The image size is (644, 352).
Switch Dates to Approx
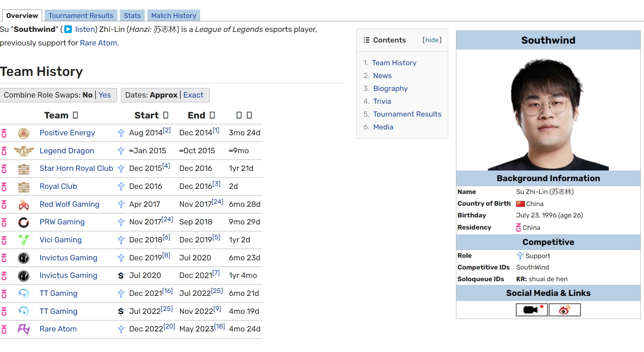pos(164,95)
